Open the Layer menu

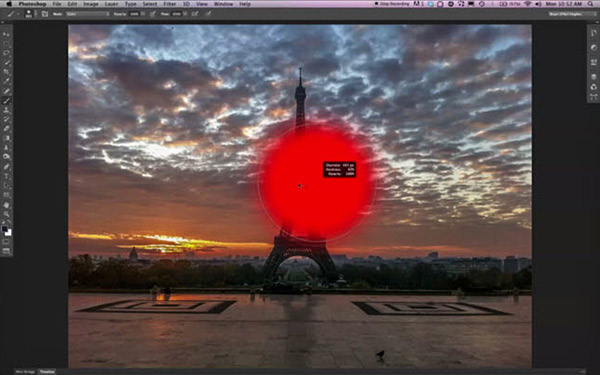[111, 4]
